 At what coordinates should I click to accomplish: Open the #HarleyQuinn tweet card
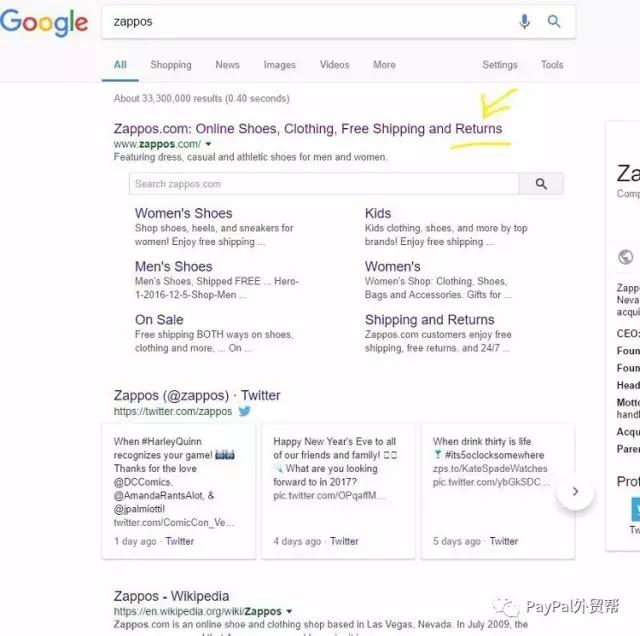point(179,491)
